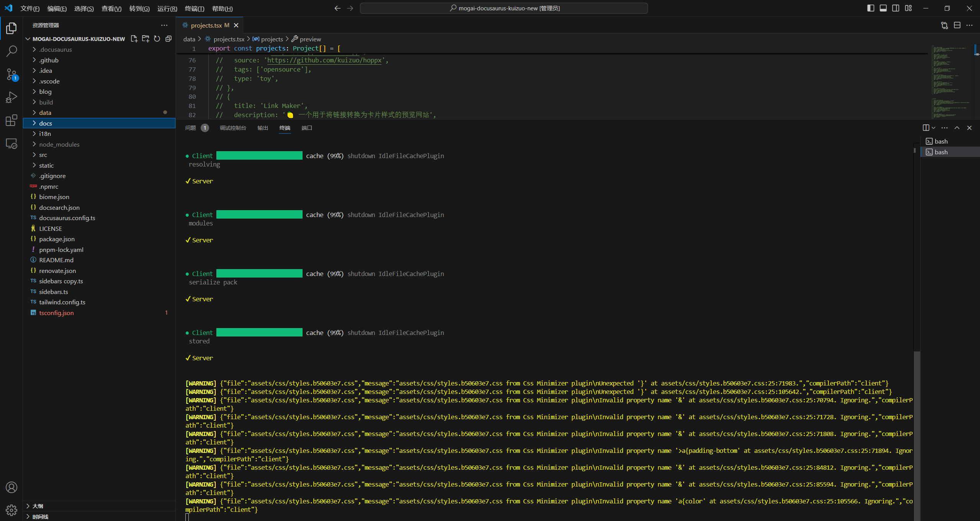Split the terminal

(926, 128)
